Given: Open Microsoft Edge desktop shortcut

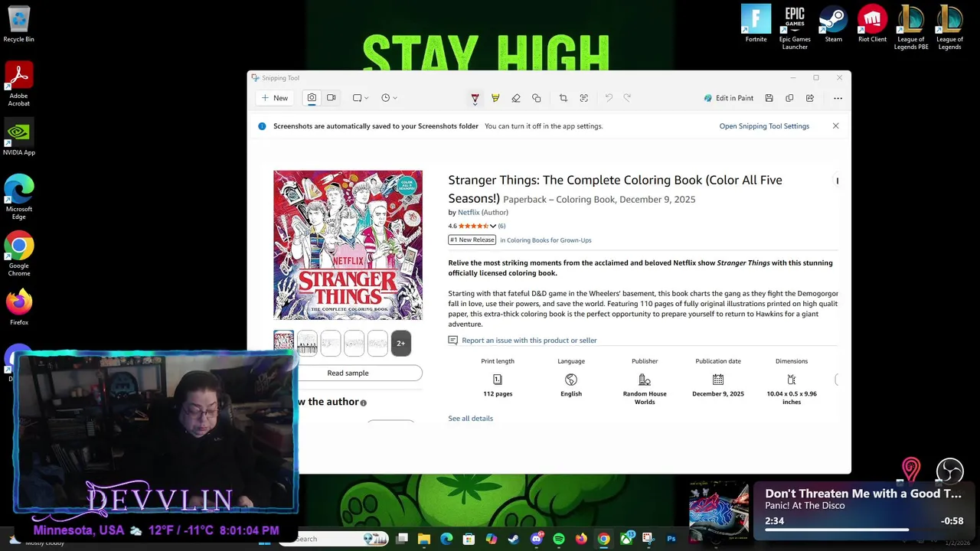Looking at the screenshot, I should point(18,197).
